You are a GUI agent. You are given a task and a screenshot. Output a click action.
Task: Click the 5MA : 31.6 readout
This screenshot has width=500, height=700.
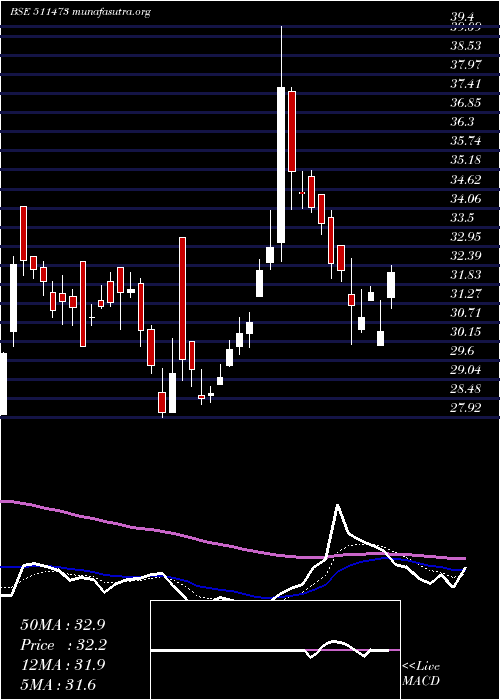click(58, 684)
